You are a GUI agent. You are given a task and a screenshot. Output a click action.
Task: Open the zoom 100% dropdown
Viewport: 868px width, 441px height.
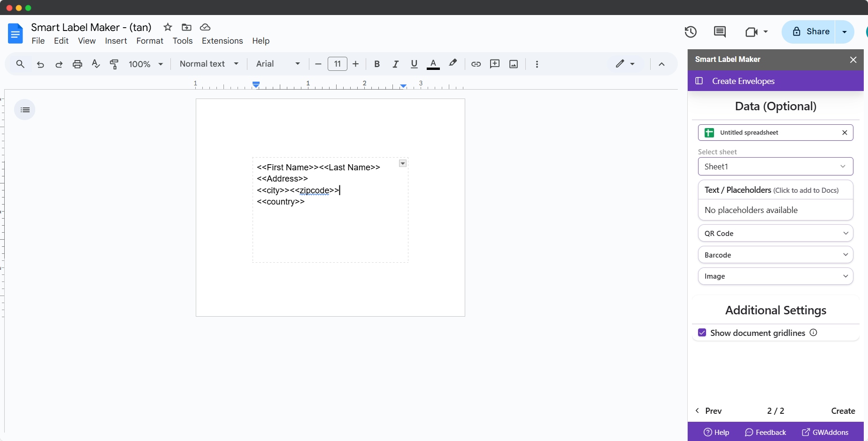coord(146,64)
